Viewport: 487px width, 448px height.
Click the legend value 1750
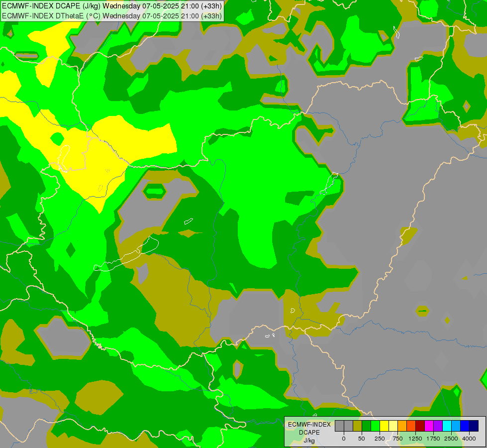(x=433, y=439)
